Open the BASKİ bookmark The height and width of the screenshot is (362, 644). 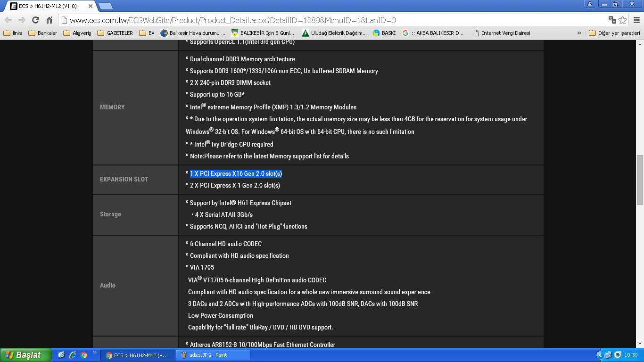pos(384,33)
